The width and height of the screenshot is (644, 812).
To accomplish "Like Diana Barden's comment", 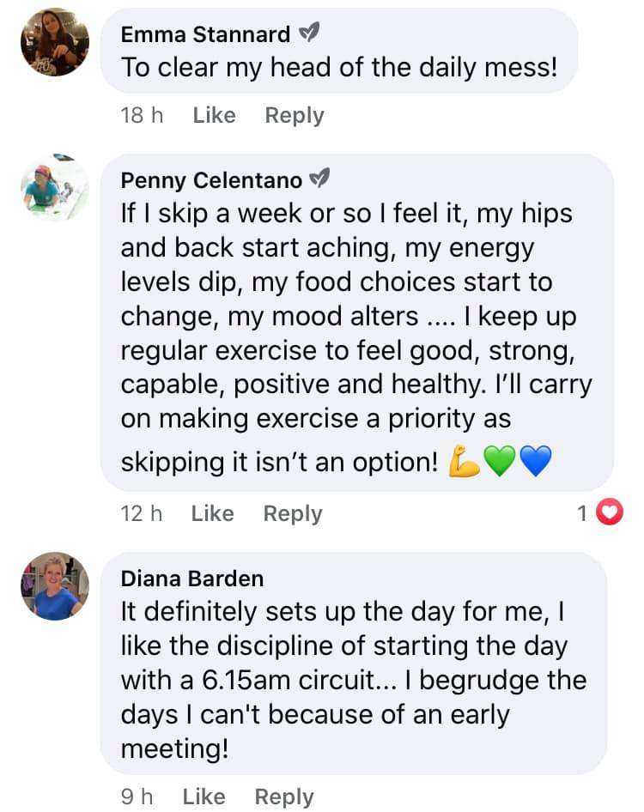I will coord(204,797).
